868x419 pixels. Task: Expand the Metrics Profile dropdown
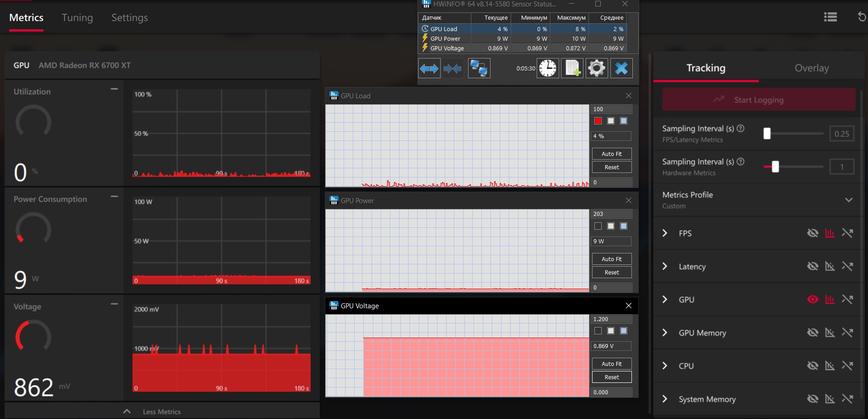849,200
